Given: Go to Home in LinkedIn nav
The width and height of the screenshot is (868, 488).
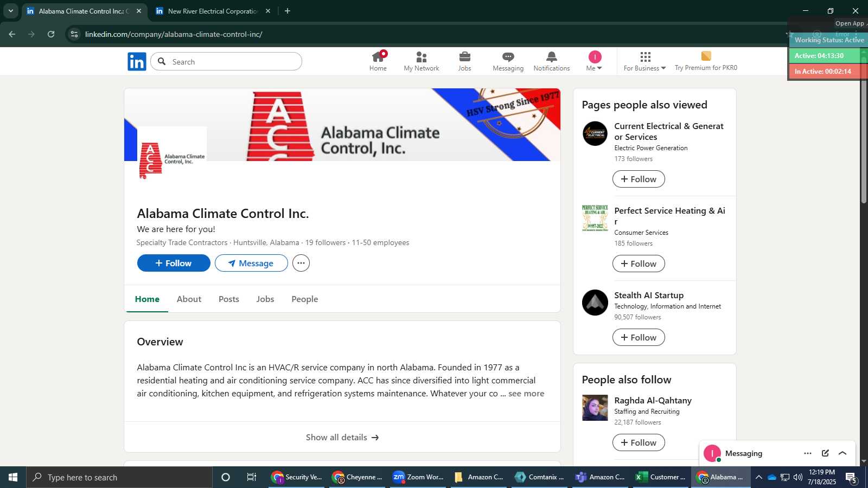Looking at the screenshot, I should click(378, 61).
